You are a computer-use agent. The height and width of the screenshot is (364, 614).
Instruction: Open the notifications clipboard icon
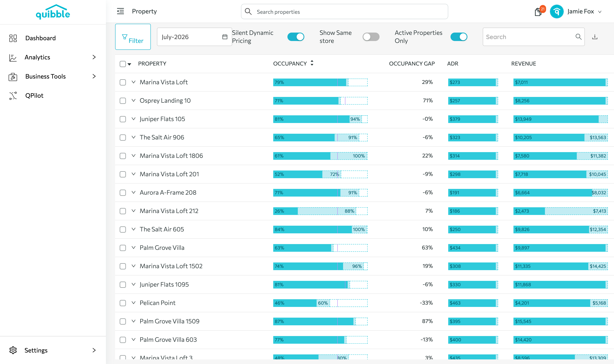pos(538,12)
